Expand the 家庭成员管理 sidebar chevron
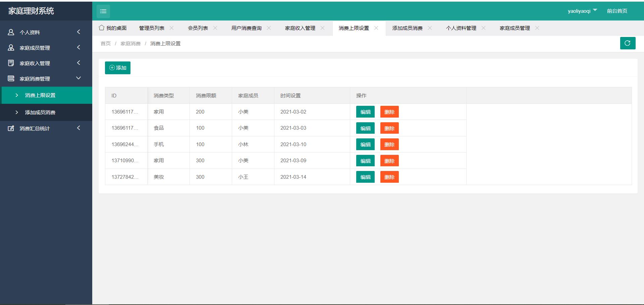The height and width of the screenshot is (305, 644). tap(78, 47)
